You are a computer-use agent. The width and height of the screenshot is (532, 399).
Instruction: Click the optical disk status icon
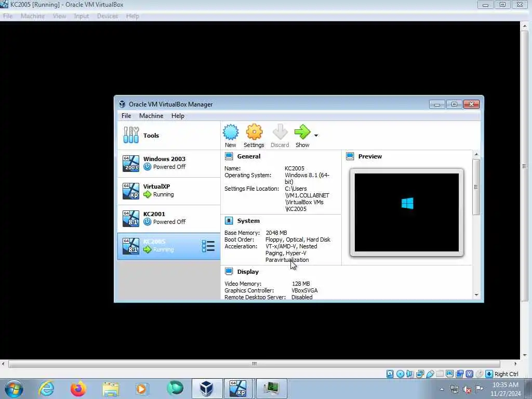401,374
